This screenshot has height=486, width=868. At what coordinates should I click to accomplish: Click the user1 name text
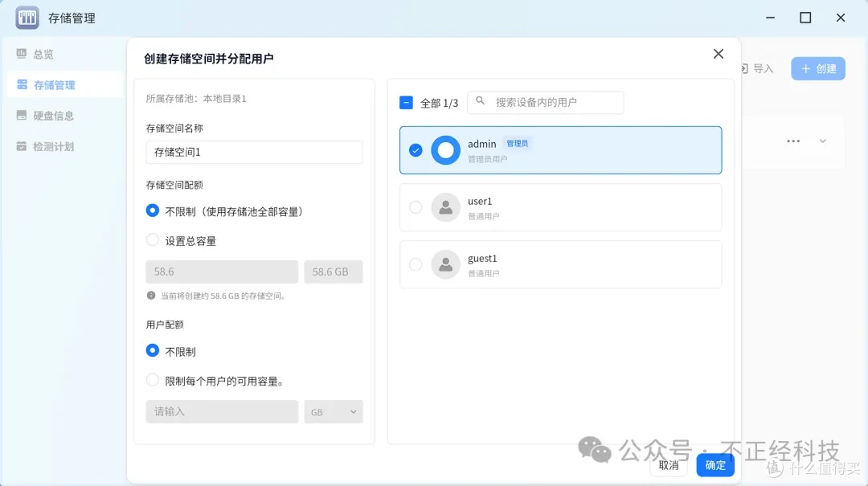coord(480,201)
